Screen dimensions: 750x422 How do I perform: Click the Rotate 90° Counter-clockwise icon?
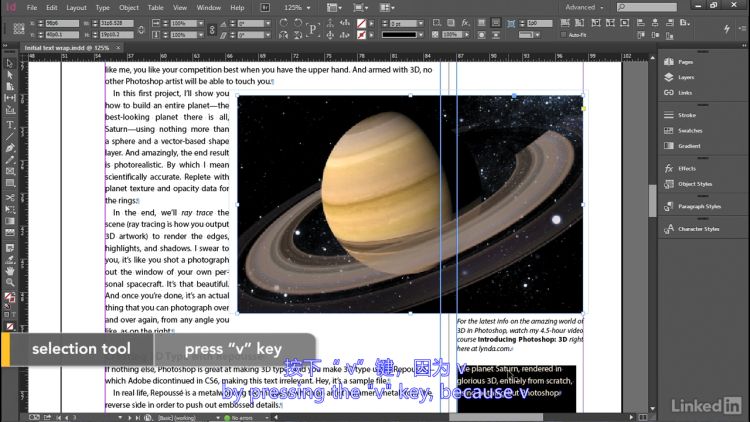tap(298, 23)
